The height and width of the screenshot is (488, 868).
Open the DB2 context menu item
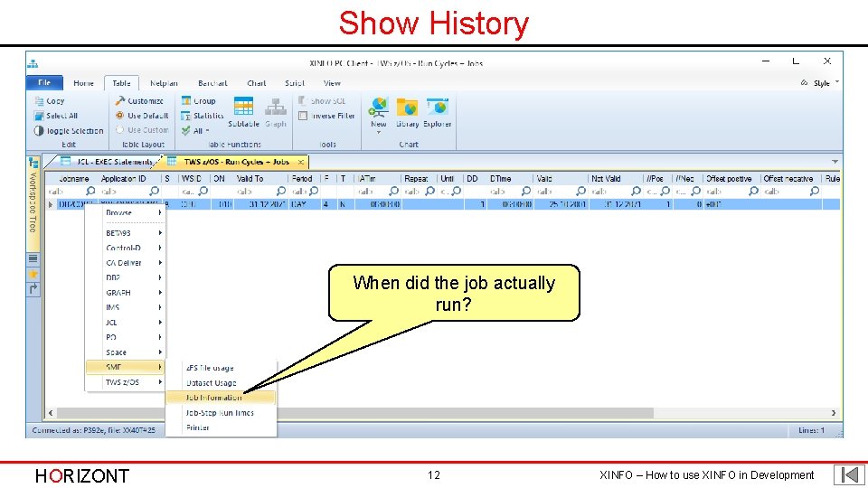coord(126,277)
